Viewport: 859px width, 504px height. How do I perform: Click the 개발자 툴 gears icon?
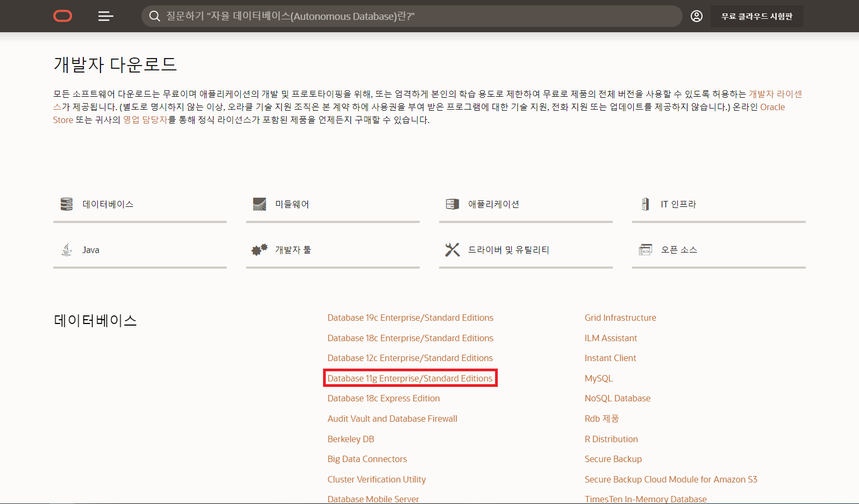click(260, 250)
